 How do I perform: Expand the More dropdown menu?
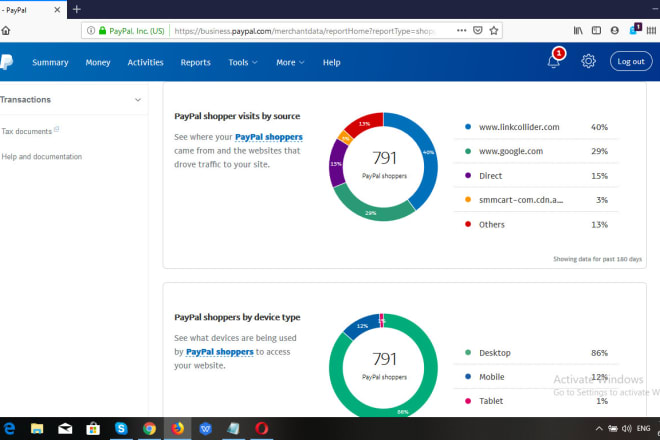click(290, 62)
